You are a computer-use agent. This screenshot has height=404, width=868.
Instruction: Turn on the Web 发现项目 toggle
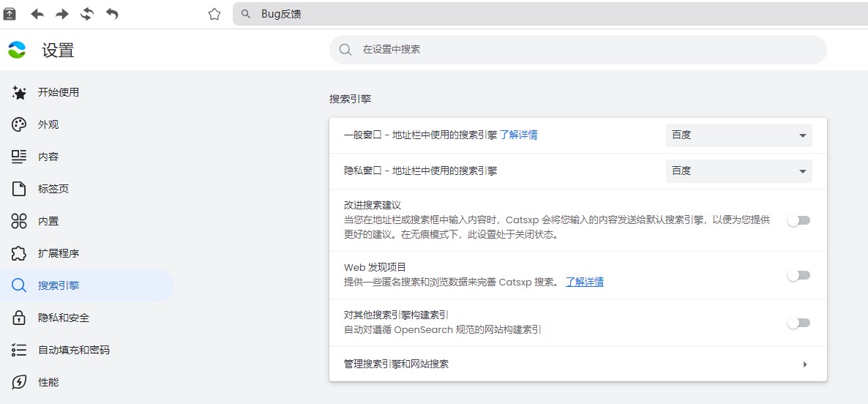[798, 275]
